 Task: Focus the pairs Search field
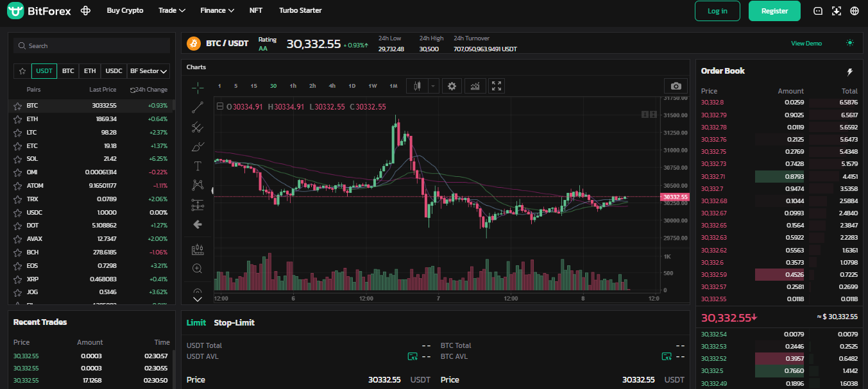(x=92, y=46)
